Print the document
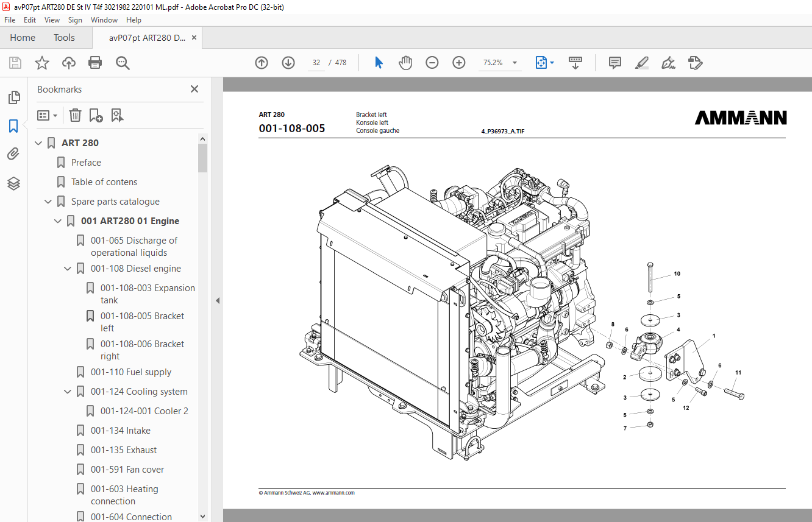The height and width of the screenshot is (522, 812). (95, 63)
